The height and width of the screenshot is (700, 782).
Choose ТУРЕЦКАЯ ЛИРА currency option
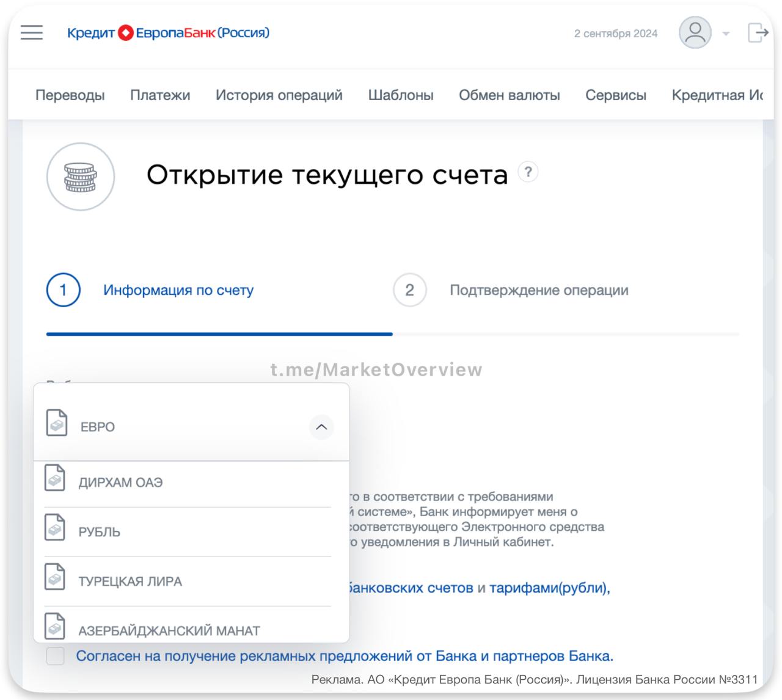coord(188,581)
